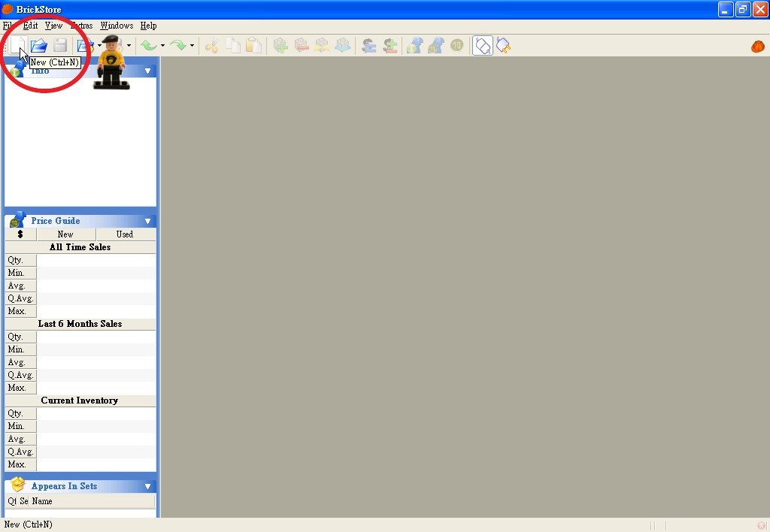Click the Qt column header in Appears In Sets
This screenshot has height=532, width=770.
(12, 501)
